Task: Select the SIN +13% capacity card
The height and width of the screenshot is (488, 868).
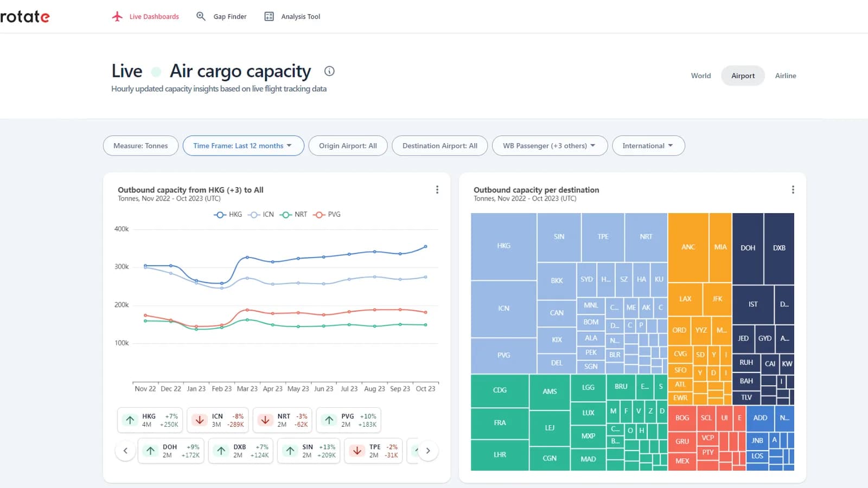Action: pos(309,451)
